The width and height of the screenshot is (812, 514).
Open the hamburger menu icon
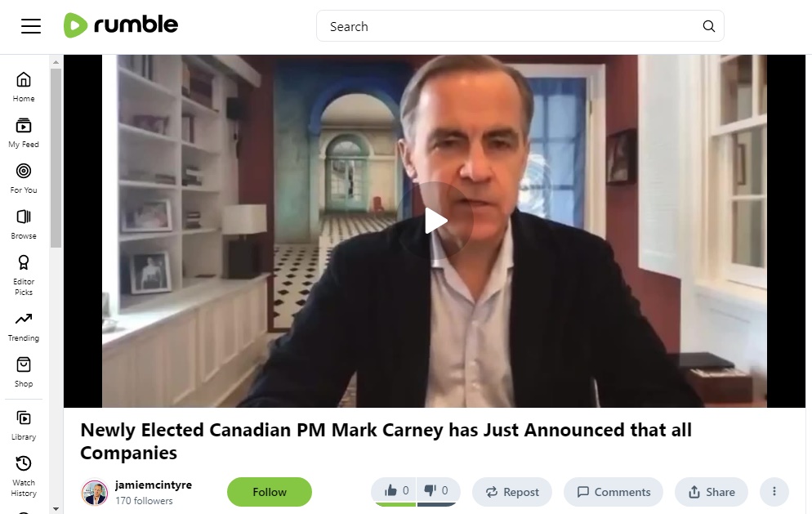pos(31,26)
